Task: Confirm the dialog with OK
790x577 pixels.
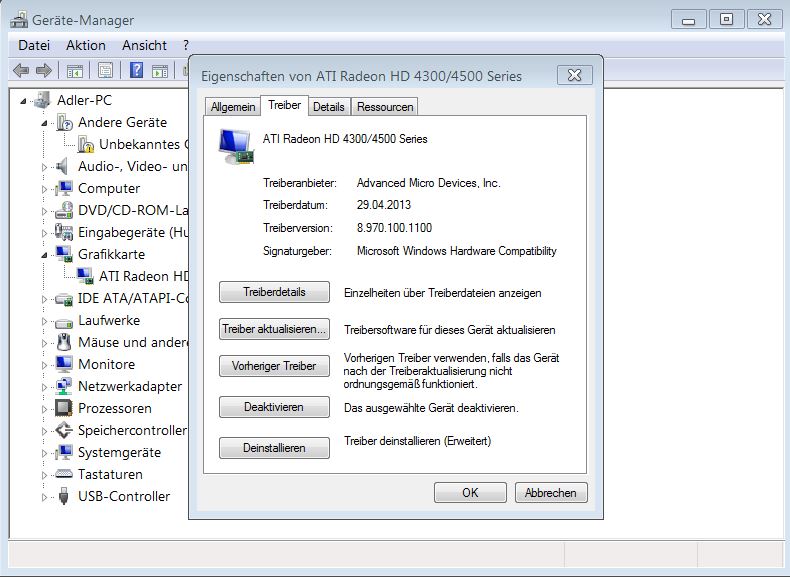Action: click(470, 492)
